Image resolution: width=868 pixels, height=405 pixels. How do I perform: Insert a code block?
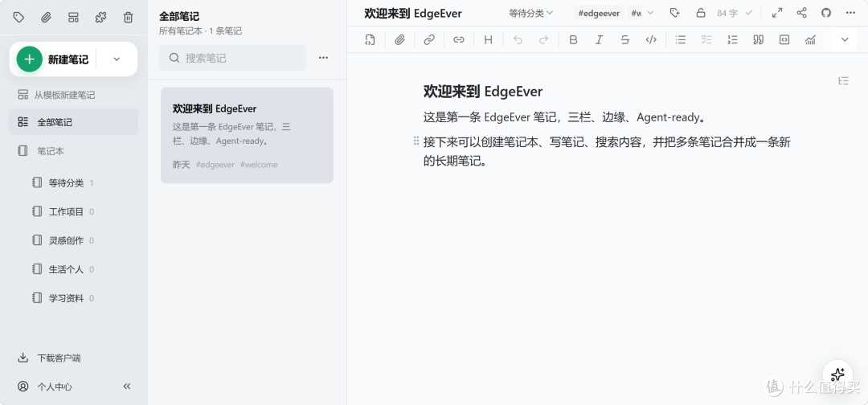(784, 39)
